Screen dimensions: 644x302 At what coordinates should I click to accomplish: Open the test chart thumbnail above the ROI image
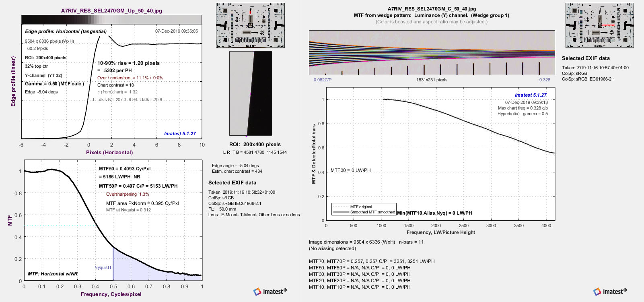click(250, 25)
